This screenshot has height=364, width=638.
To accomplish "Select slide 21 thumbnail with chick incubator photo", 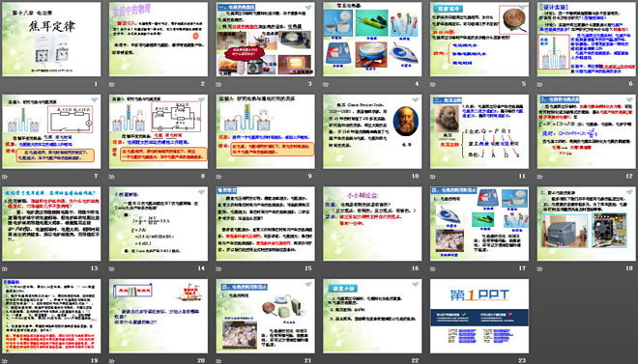I will tap(265, 316).
